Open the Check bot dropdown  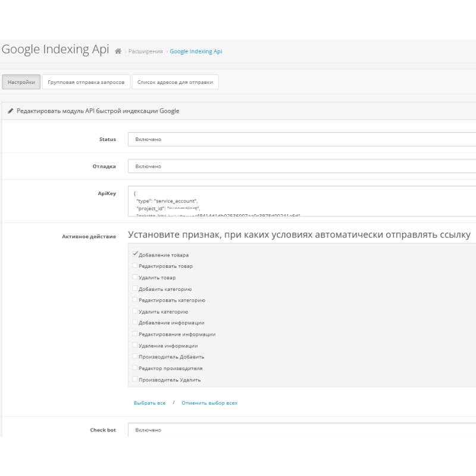pyautogui.click(x=302, y=430)
